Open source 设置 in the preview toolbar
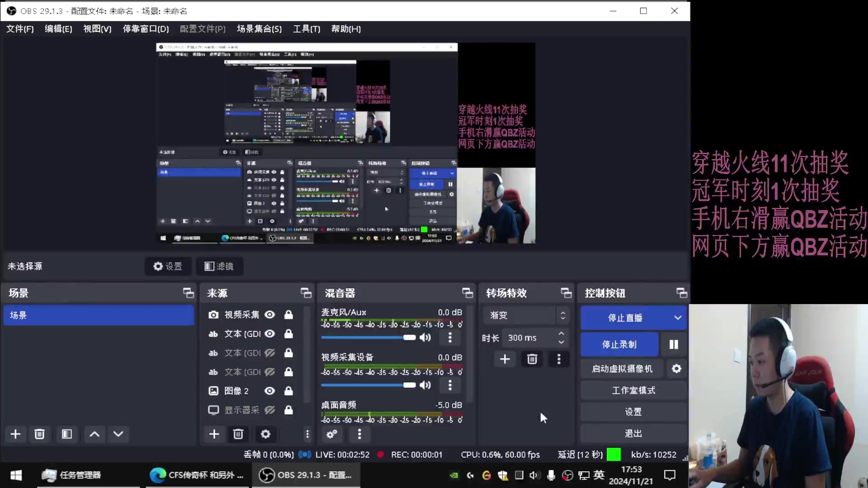The height and width of the screenshot is (488, 868). click(x=168, y=266)
